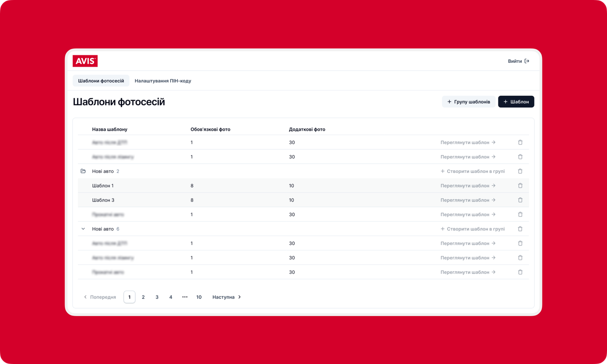607x364 pixels.
Task: Go to Наступна page
Action: 227,297
